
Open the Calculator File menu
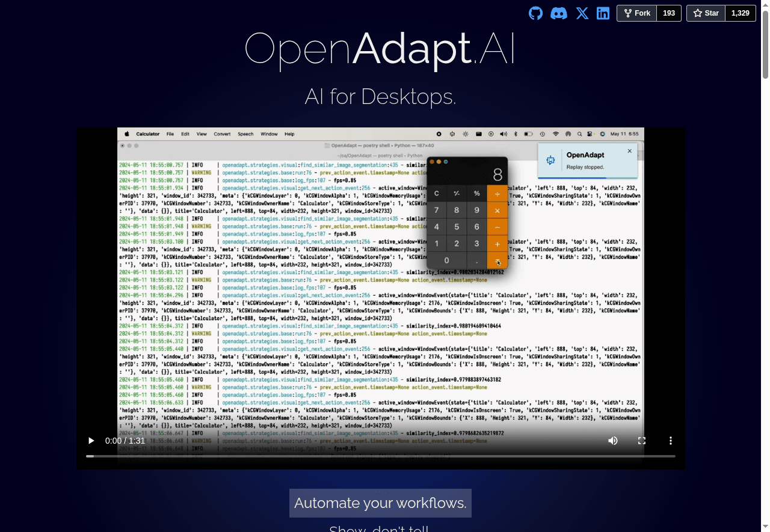point(170,134)
